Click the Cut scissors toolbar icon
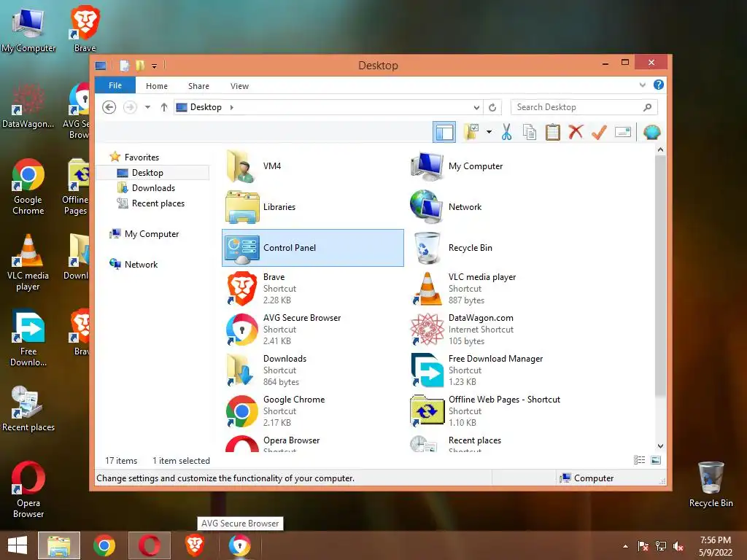747x560 pixels. coord(506,132)
